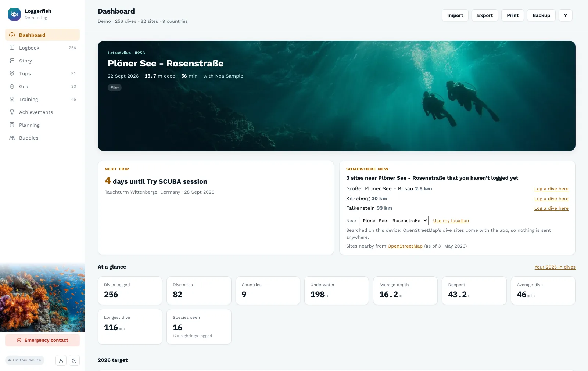Viewport: 588px width, 371px height.
Task: Click the Average dive 46 min card
Action: [x=543, y=291]
